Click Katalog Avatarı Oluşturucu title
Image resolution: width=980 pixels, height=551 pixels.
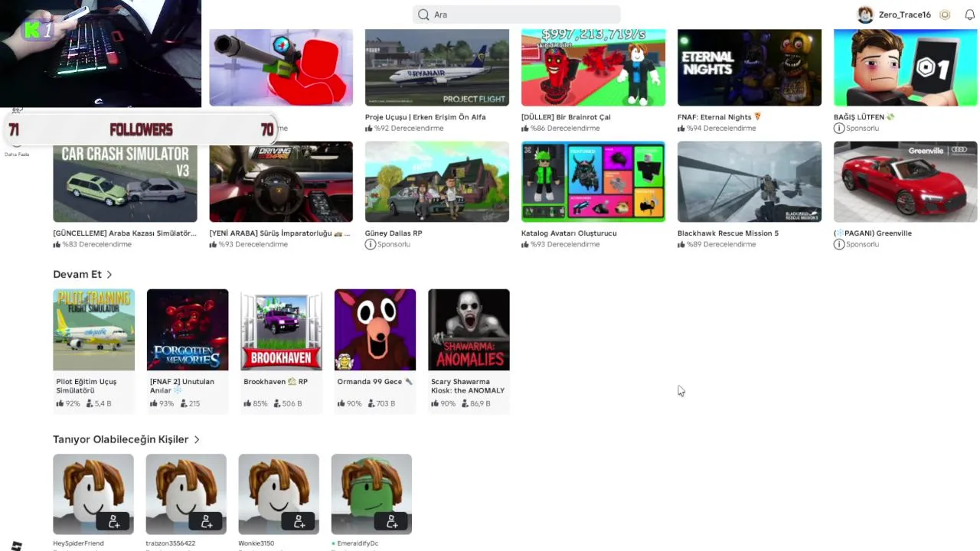[x=569, y=233]
